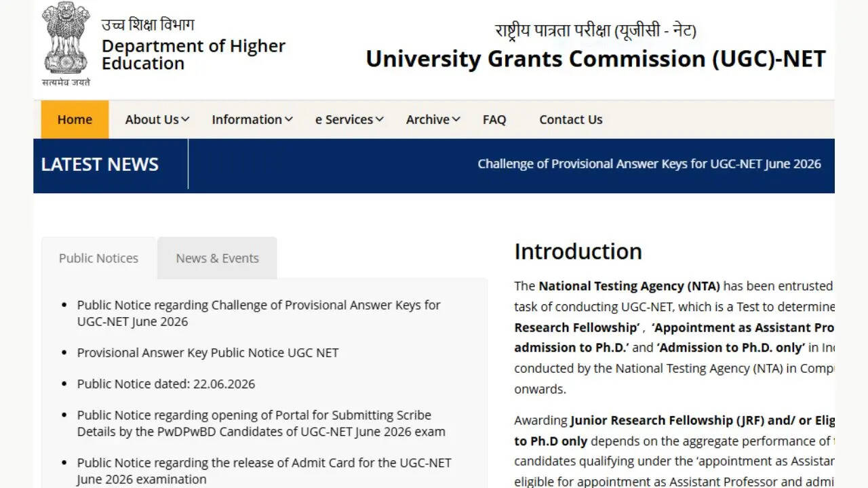Click the Introduction heading
This screenshot has width=868, height=488.
click(x=578, y=251)
